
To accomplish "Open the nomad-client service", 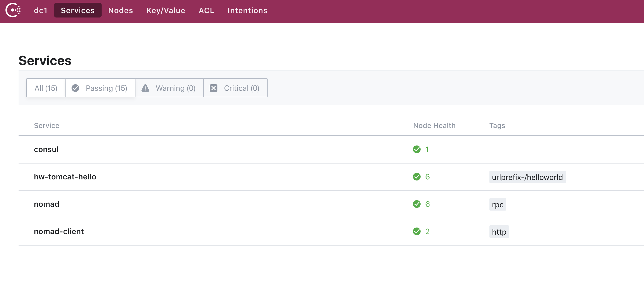I will [x=59, y=231].
